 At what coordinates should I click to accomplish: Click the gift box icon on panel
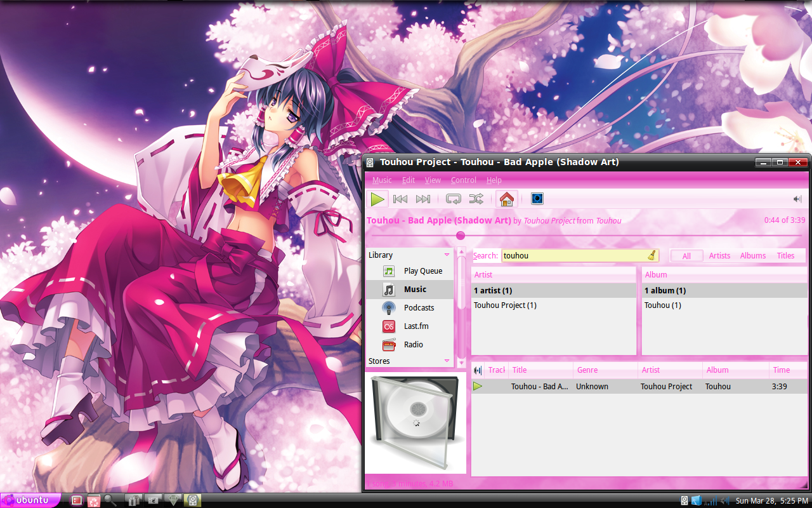point(133,500)
